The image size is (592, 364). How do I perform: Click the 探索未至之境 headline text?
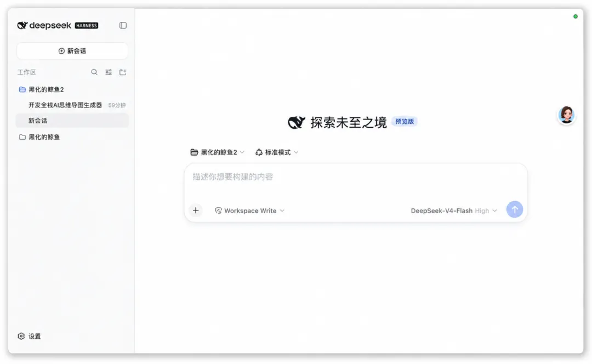(x=349, y=122)
